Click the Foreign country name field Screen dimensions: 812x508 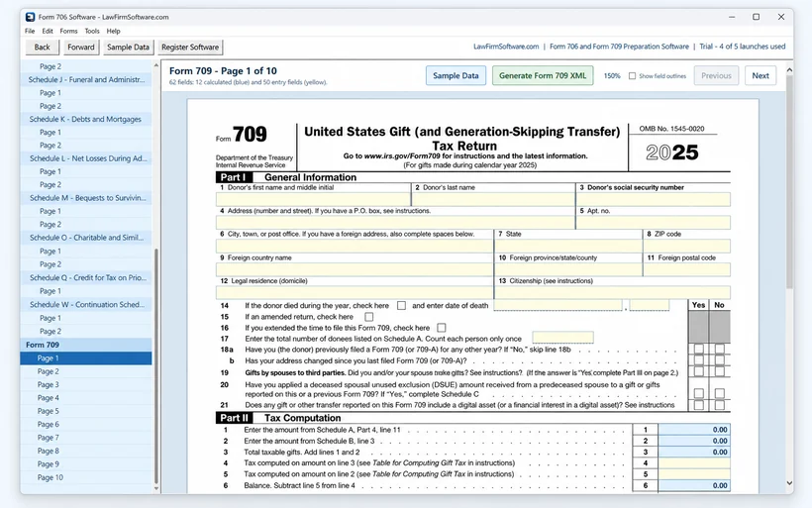(x=355, y=269)
